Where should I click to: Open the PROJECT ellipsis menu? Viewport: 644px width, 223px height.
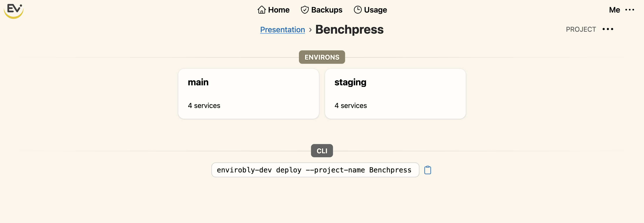tap(608, 29)
